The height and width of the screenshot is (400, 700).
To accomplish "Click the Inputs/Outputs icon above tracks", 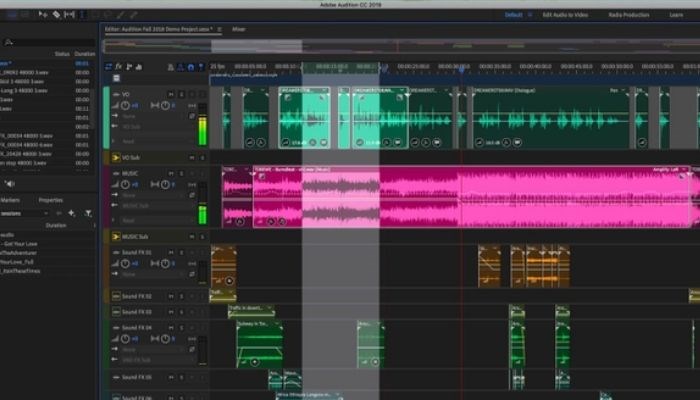I will [x=107, y=67].
